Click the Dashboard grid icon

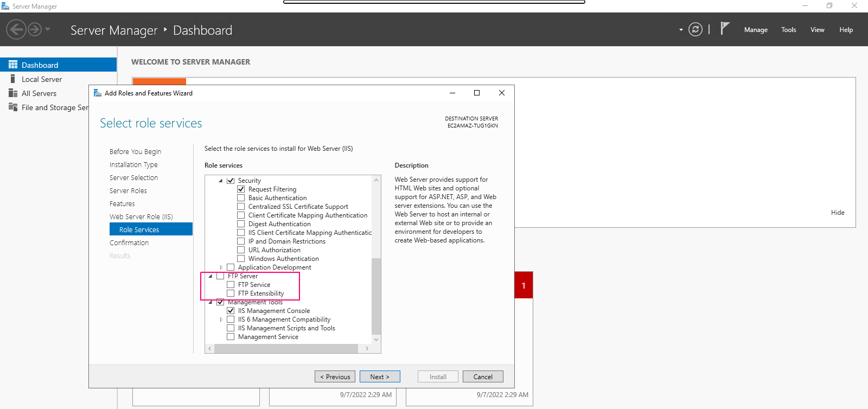[x=13, y=65]
